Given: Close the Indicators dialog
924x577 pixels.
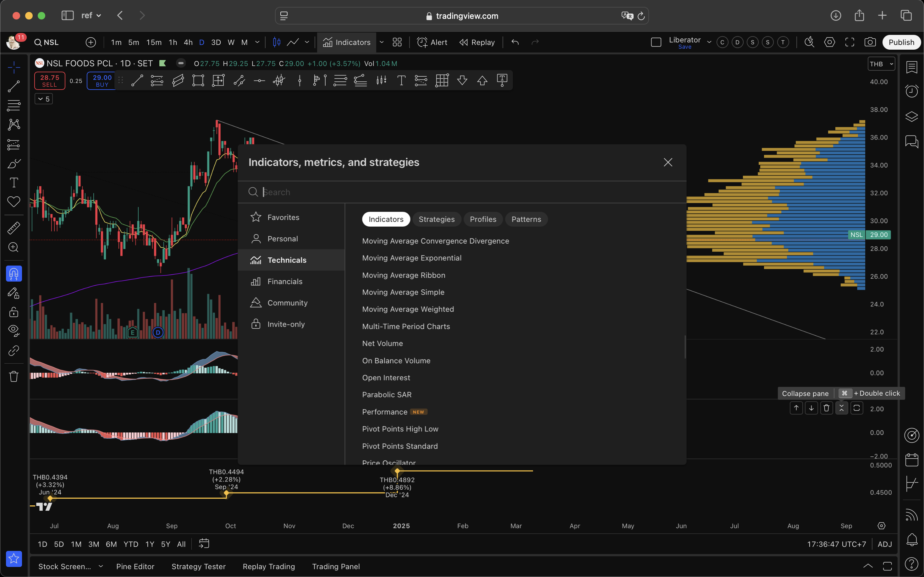Looking at the screenshot, I should tap(668, 162).
